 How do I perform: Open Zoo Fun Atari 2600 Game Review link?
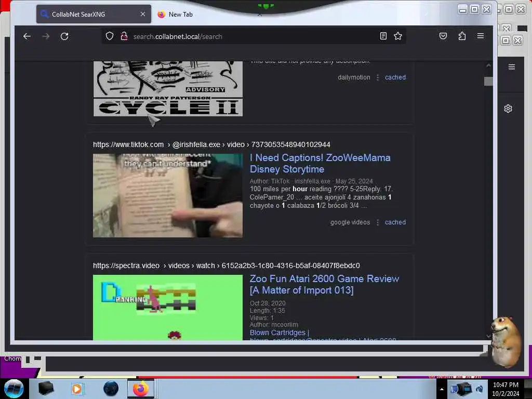[324, 284]
